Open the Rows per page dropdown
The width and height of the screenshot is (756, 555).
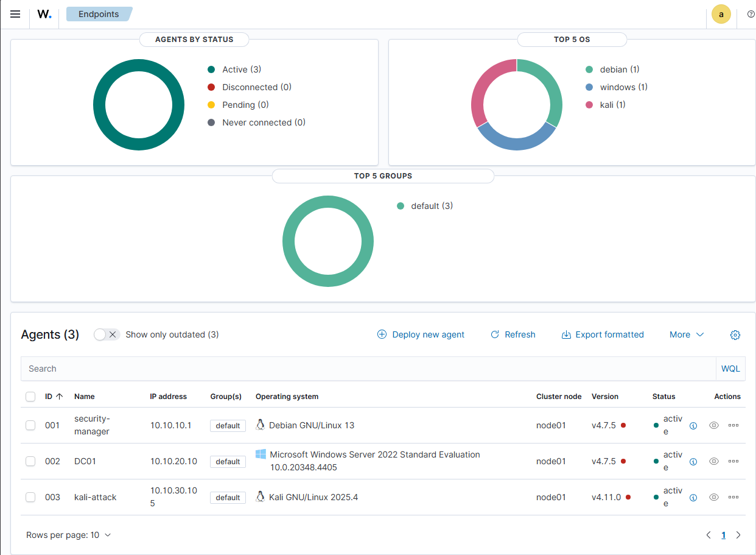click(69, 534)
